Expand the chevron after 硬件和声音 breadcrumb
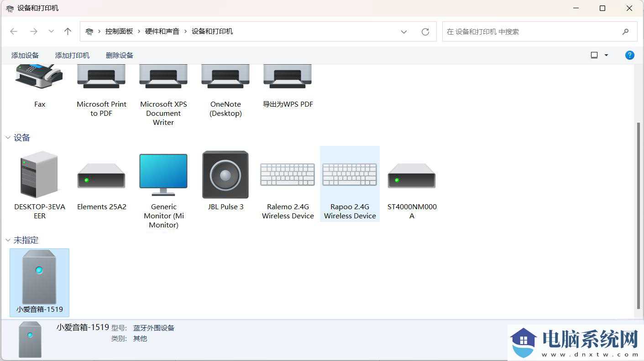Image resolution: width=644 pixels, height=361 pixels. [x=186, y=31]
